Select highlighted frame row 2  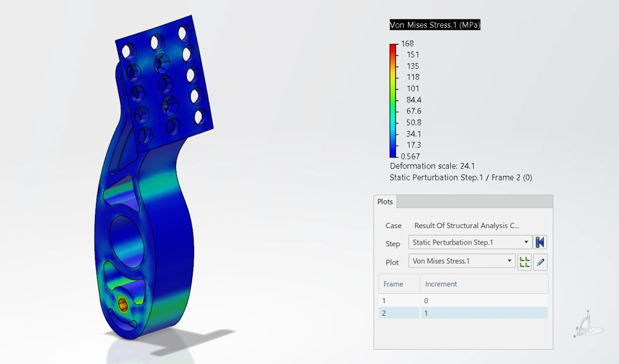pos(463,313)
